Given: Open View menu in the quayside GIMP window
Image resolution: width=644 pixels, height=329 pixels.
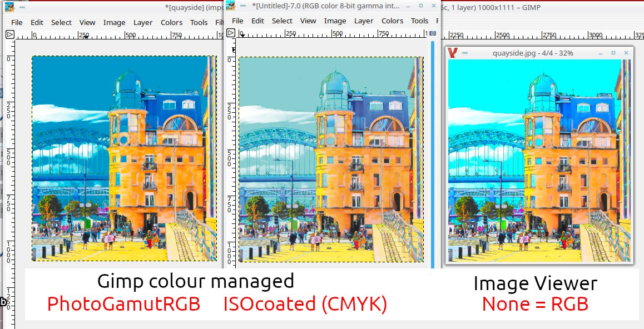Looking at the screenshot, I should (x=87, y=23).
